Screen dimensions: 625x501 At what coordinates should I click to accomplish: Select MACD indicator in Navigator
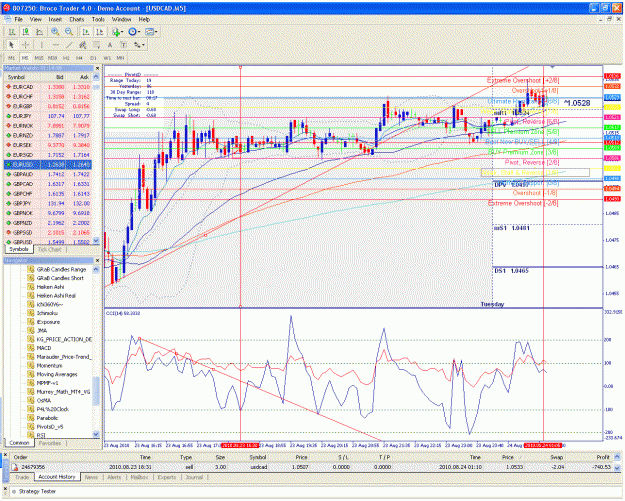click(44, 348)
